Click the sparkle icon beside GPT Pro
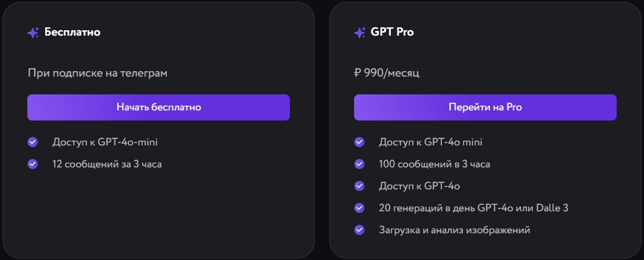Viewport: 644px width, 260px height. [x=359, y=33]
